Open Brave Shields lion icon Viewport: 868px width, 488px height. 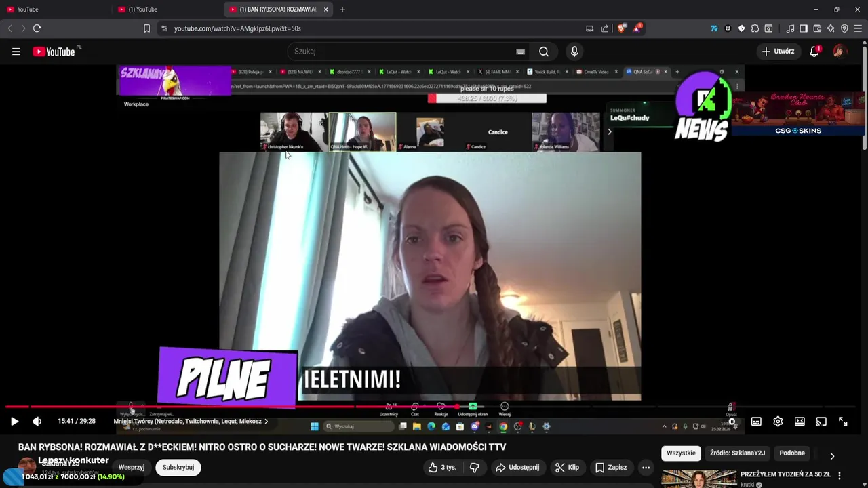tap(622, 28)
